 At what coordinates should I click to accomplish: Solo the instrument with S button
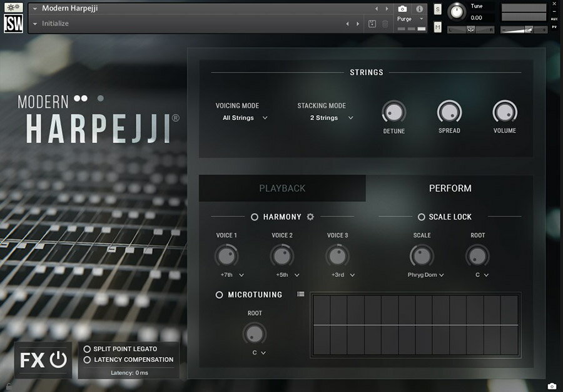click(437, 9)
